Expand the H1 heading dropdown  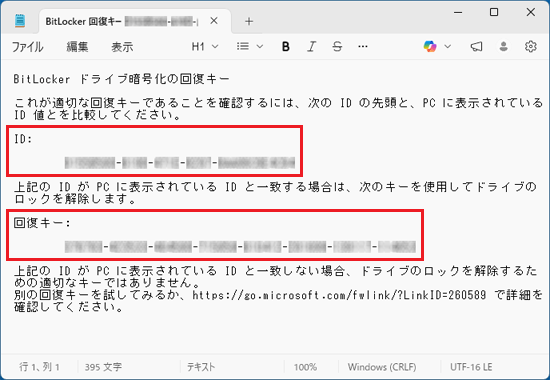(205, 47)
